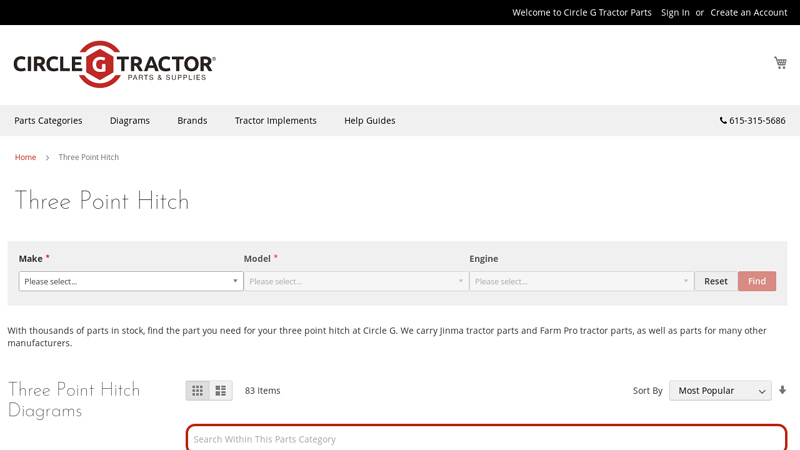Open the Help Guides menu

(x=370, y=121)
